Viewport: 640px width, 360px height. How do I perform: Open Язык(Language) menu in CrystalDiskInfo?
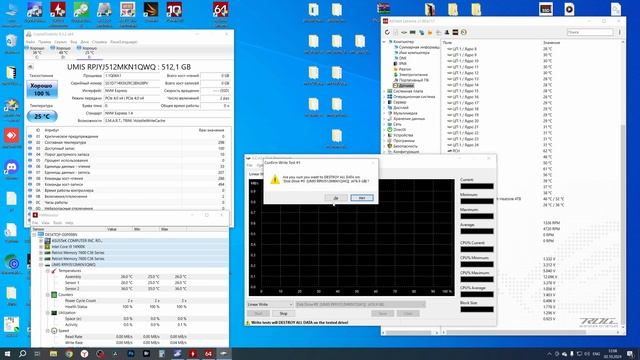[x=124, y=42]
